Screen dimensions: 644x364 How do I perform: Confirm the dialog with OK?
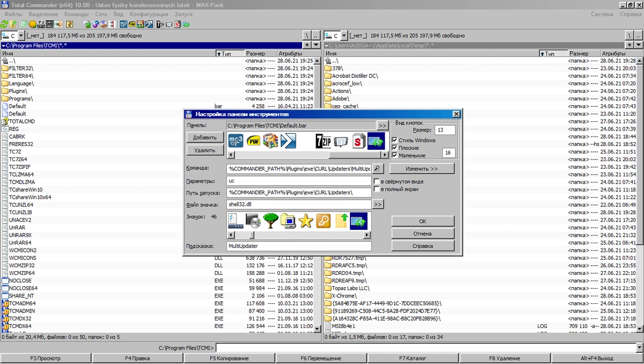pyautogui.click(x=422, y=221)
